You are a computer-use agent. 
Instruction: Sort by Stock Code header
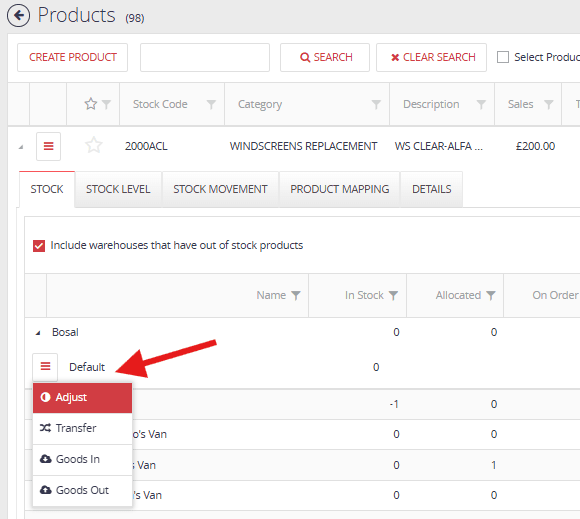[x=160, y=104]
